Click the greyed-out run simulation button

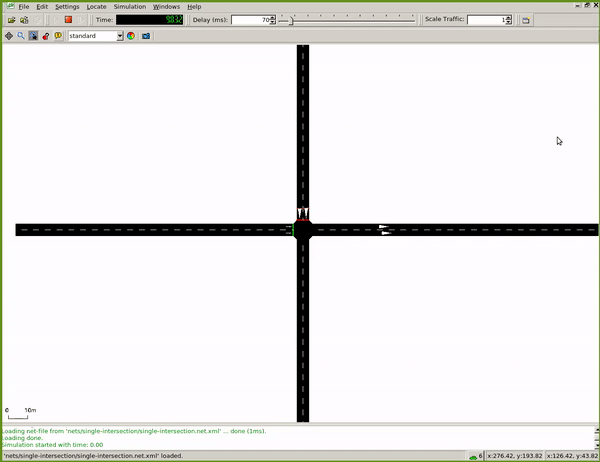(56, 20)
